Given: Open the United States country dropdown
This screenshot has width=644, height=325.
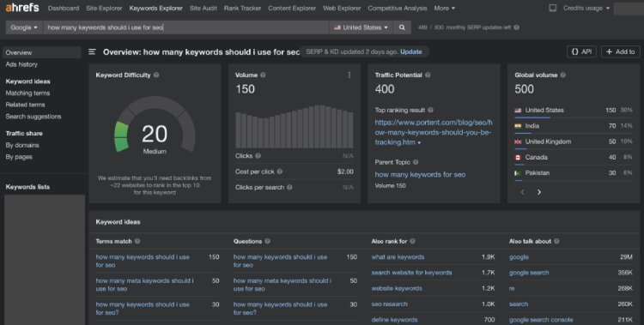Looking at the screenshot, I should click(361, 27).
